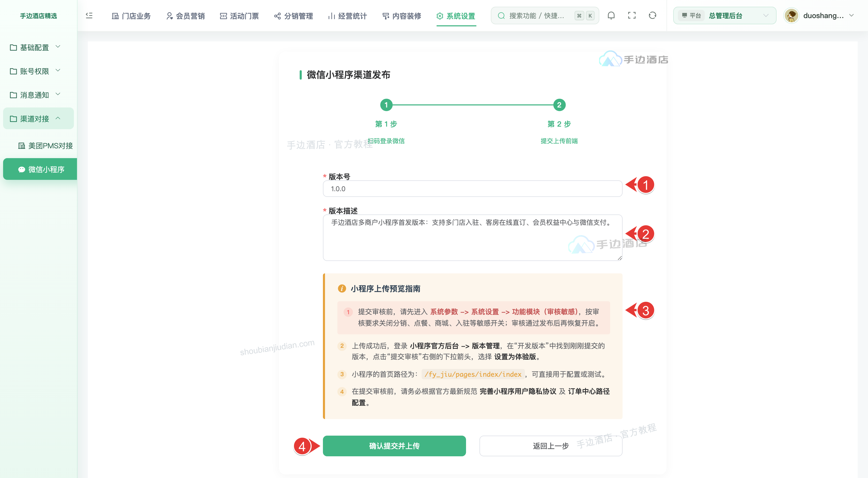Click the 分销管理 share icon
The height and width of the screenshot is (478, 868).
coord(277,16)
